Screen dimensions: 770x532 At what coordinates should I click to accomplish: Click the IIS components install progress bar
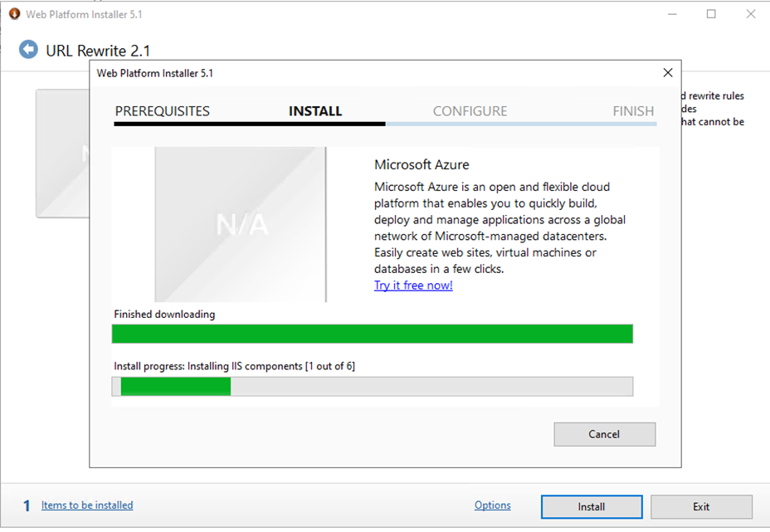click(x=372, y=386)
